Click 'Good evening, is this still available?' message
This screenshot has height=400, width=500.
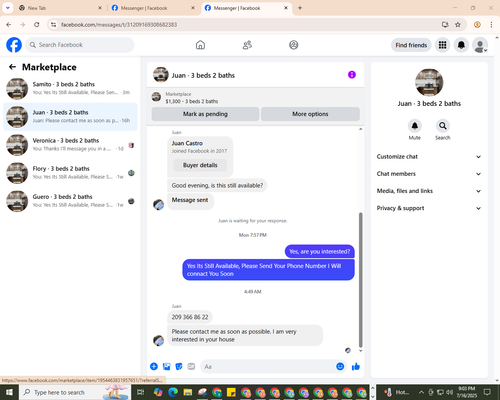click(x=217, y=185)
